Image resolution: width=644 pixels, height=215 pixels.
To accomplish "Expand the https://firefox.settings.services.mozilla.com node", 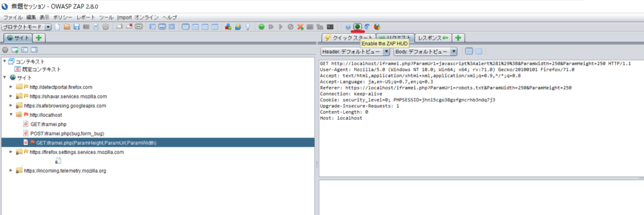I will click(x=11, y=152).
